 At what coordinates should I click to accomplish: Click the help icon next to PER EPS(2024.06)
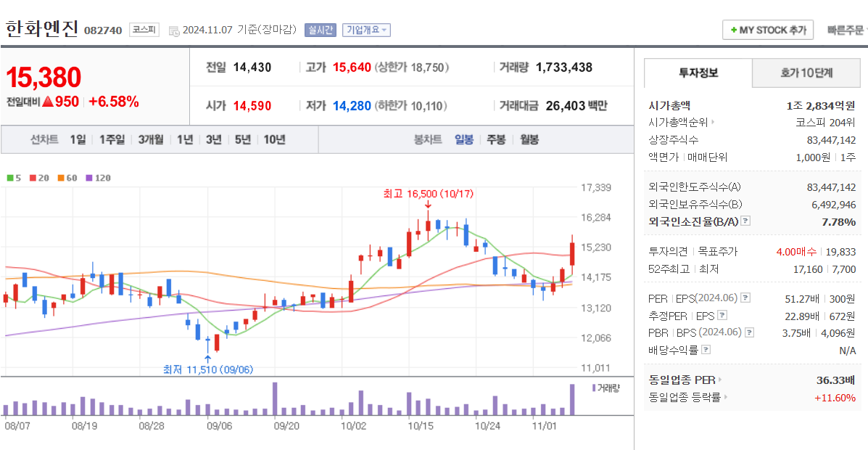click(x=746, y=298)
